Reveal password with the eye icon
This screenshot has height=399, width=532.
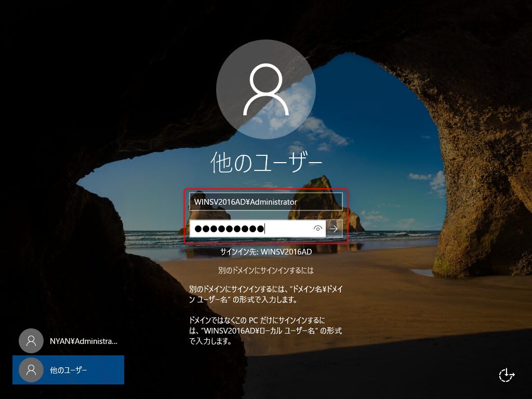pyautogui.click(x=318, y=229)
